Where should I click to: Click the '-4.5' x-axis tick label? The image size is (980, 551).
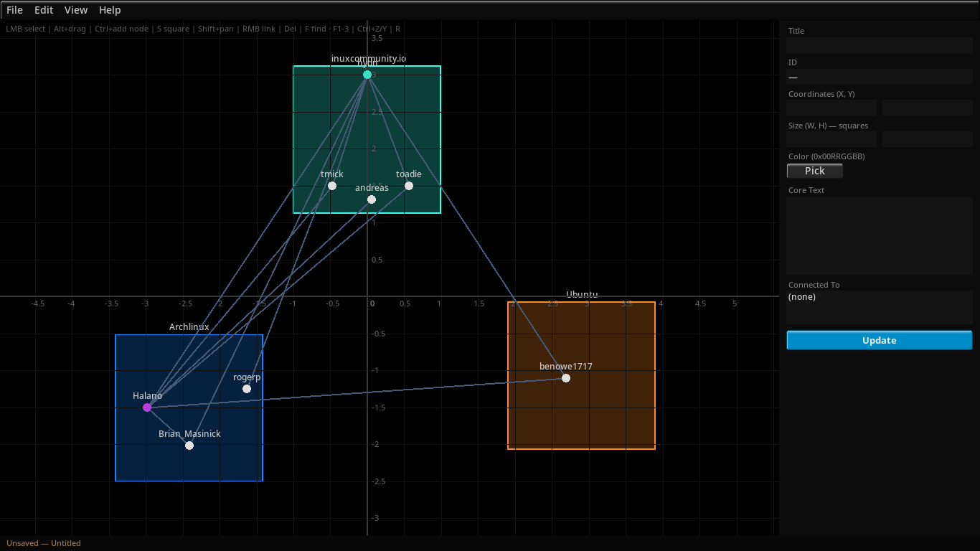(x=37, y=303)
